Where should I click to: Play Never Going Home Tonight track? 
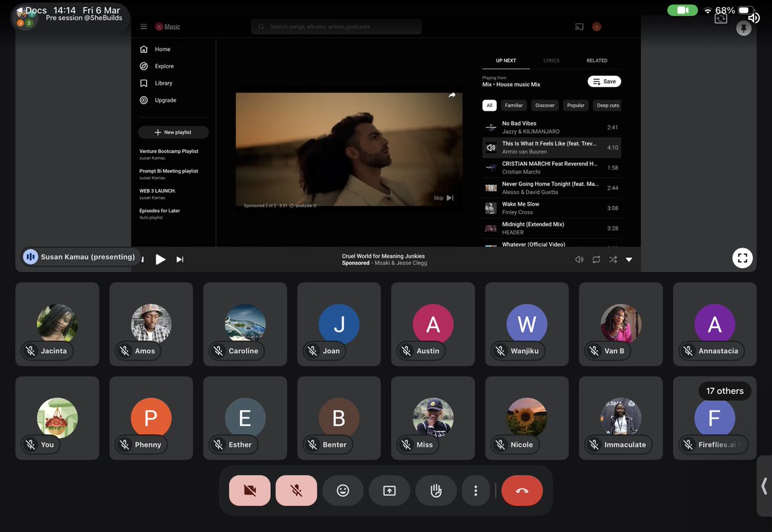pyautogui.click(x=552, y=188)
